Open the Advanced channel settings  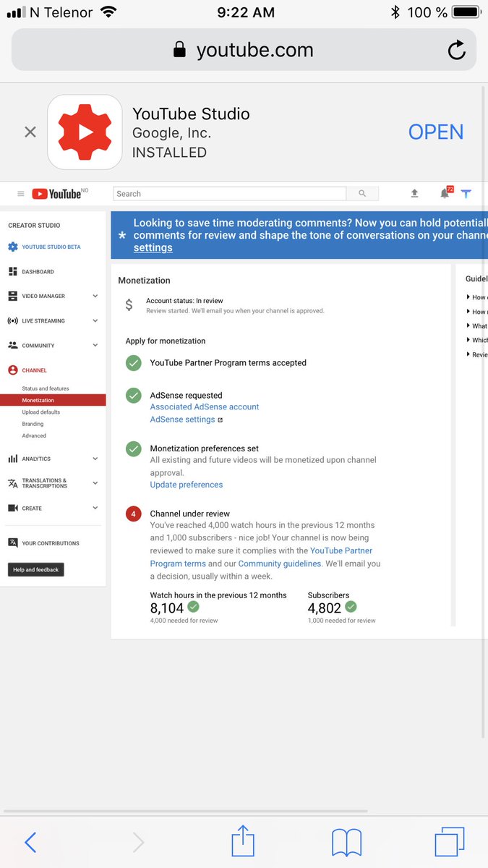tap(34, 435)
